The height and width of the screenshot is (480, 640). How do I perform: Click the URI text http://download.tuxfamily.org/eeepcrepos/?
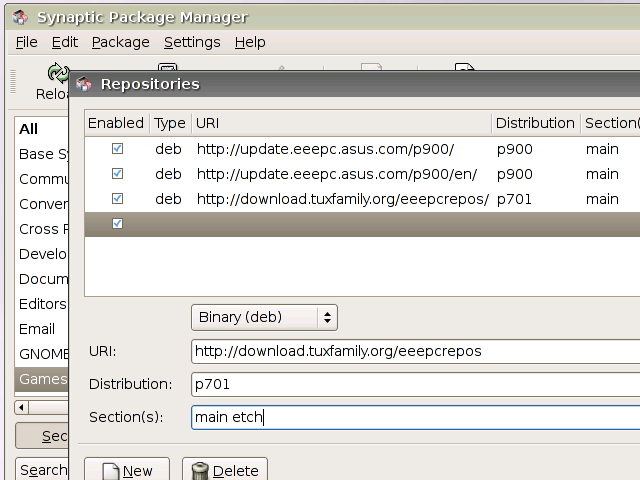(x=342, y=199)
